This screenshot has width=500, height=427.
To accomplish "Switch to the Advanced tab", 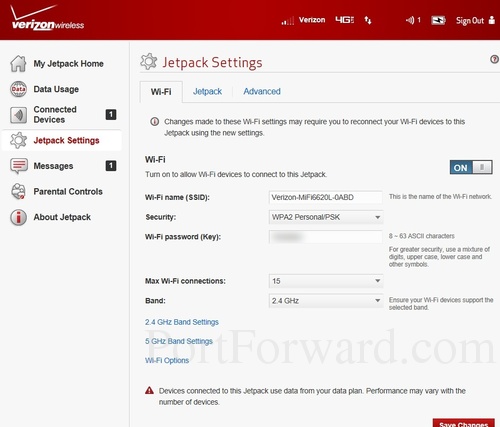I will click(x=262, y=91).
